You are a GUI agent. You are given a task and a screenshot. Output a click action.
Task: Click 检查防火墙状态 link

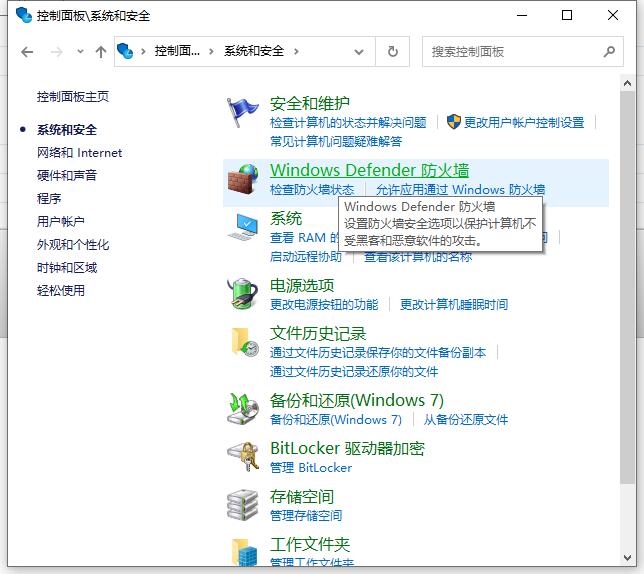(312, 190)
